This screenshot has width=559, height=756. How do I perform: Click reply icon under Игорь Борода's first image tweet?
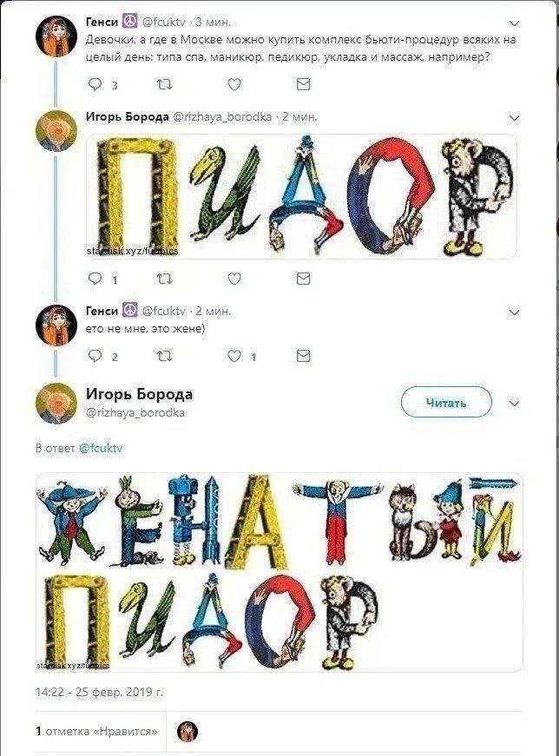pos(96,279)
